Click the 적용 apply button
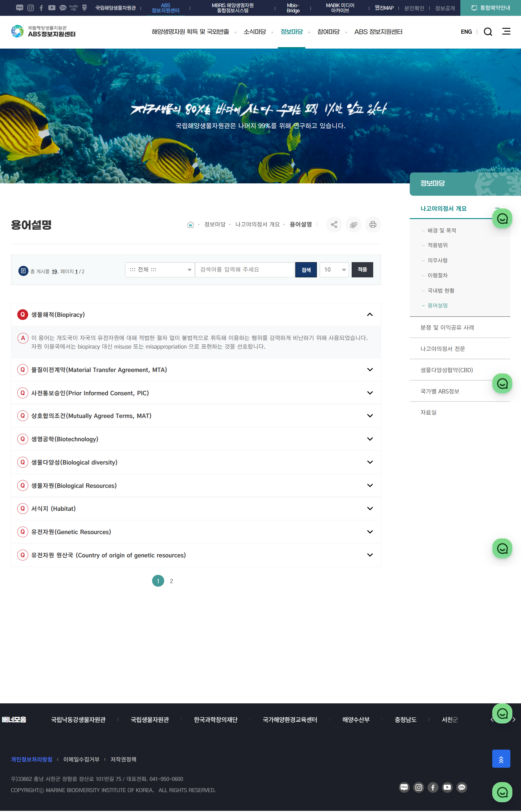This screenshot has width=521, height=812. [362, 270]
